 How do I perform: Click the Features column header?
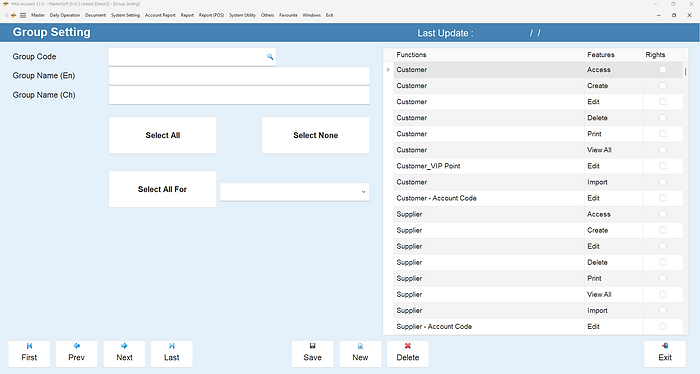pyautogui.click(x=613, y=54)
